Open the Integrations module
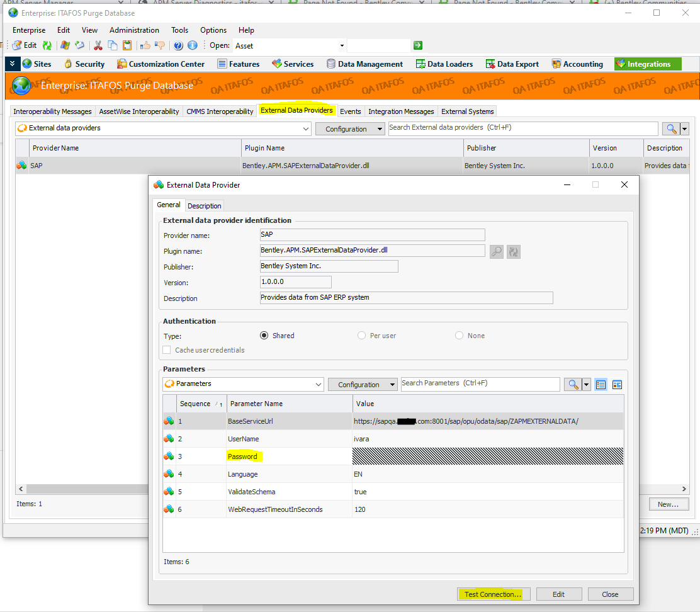This screenshot has width=700, height=612. click(x=648, y=64)
